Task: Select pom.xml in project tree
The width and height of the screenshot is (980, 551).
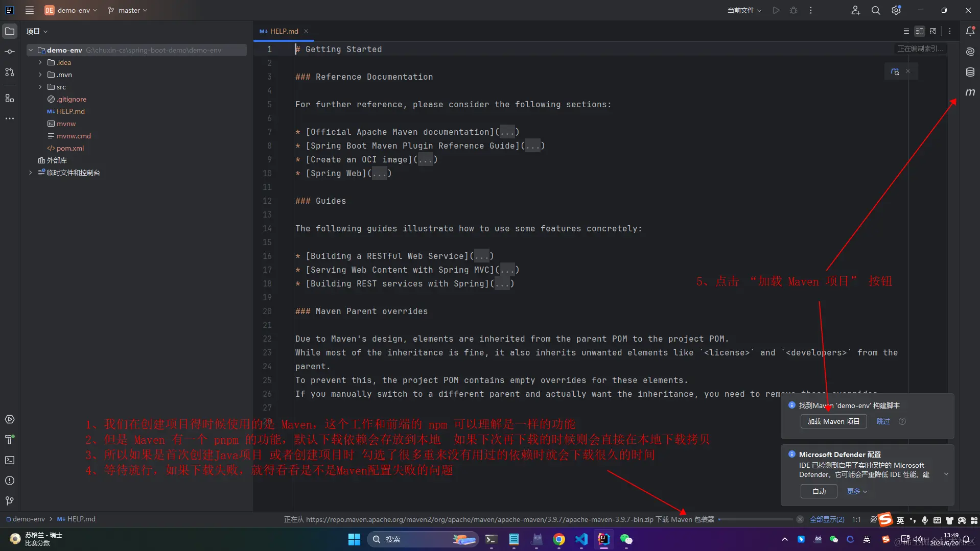Action: point(65,148)
